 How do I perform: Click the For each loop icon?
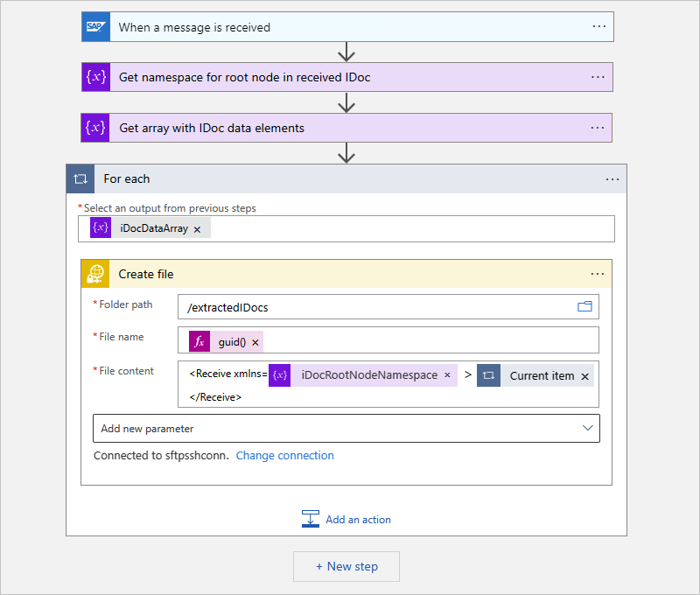tap(81, 178)
